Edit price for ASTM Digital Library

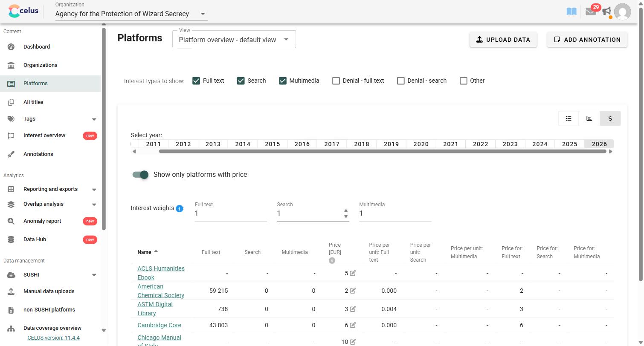coord(353,309)
